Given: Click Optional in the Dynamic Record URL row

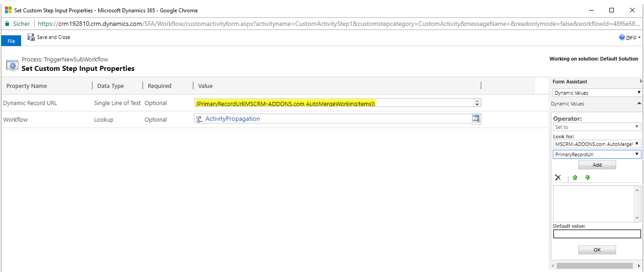Looking at the screenshot, I should tap(155, 103).
